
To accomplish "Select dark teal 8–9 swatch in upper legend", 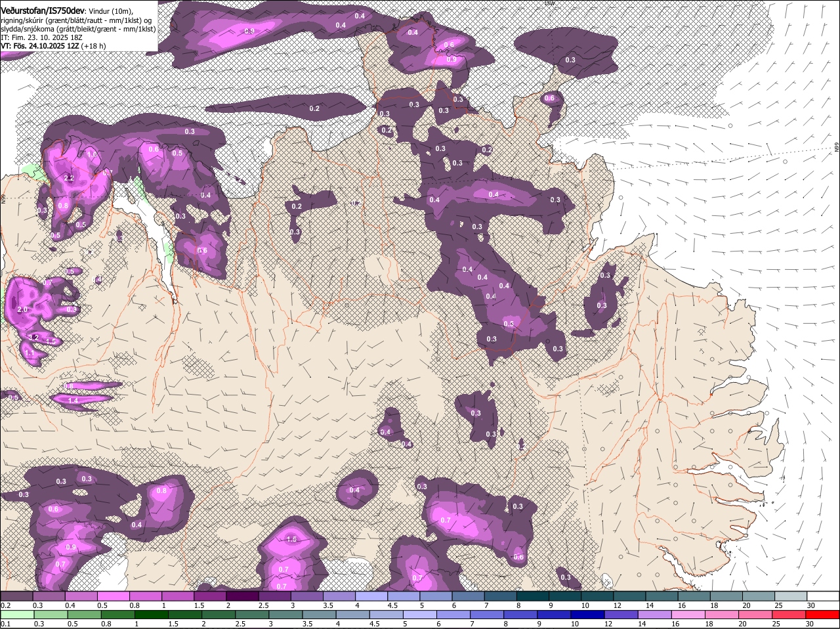I will 533,596.
